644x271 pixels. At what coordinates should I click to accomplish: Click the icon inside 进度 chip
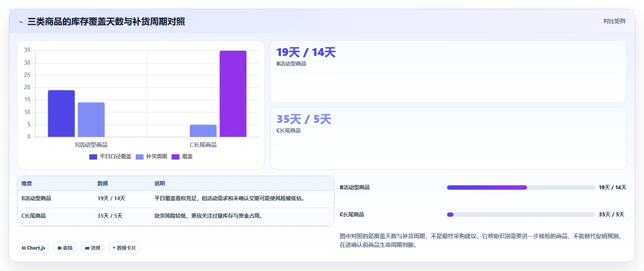pyautogui.click(x=87, y=248)
